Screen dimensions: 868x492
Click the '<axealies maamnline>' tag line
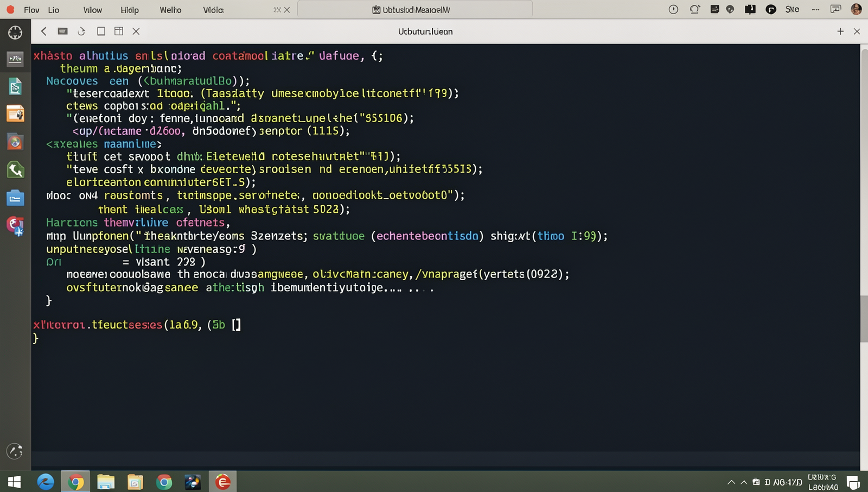[x=104, y=144]
